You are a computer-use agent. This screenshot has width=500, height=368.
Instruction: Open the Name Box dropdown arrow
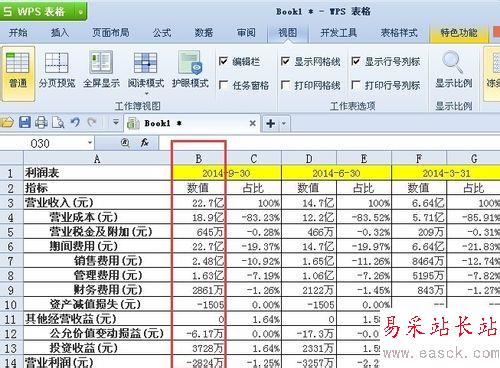90,143
